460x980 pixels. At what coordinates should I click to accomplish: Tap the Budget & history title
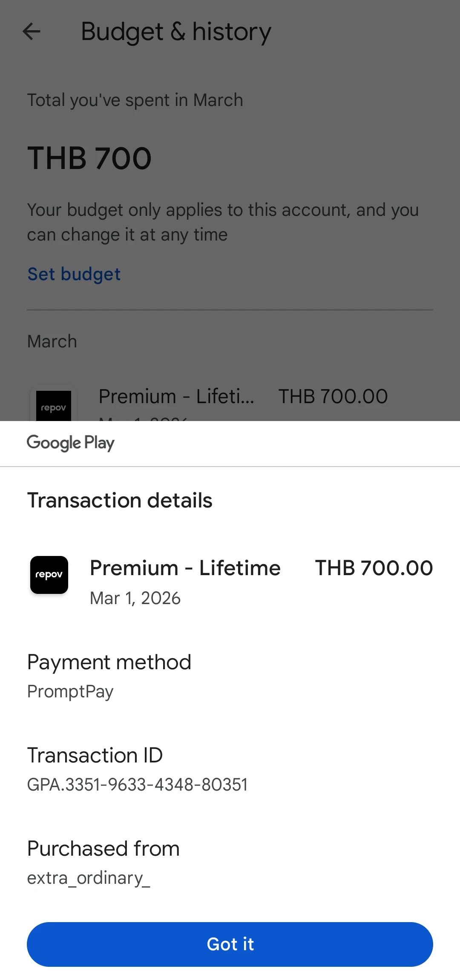[176, 32]
